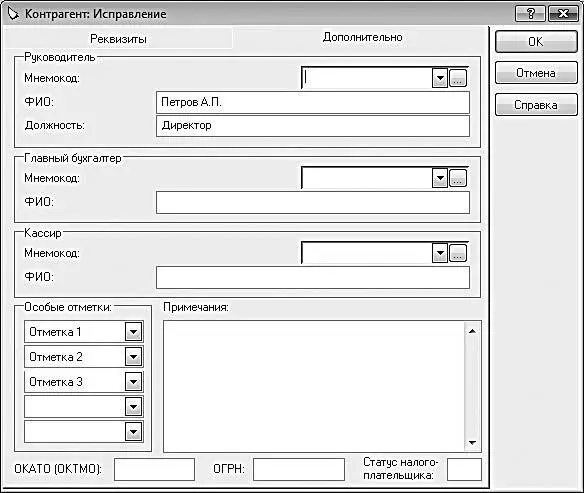584x493 pixels.
Task: Click the Должность field containing Директор
Action: pos(313,126)
